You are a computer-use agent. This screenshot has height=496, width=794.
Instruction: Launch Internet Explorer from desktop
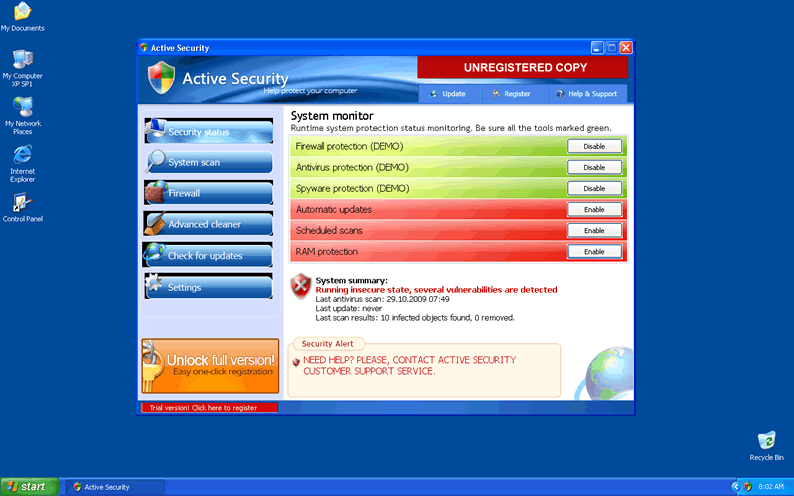(x=22, y=156)
